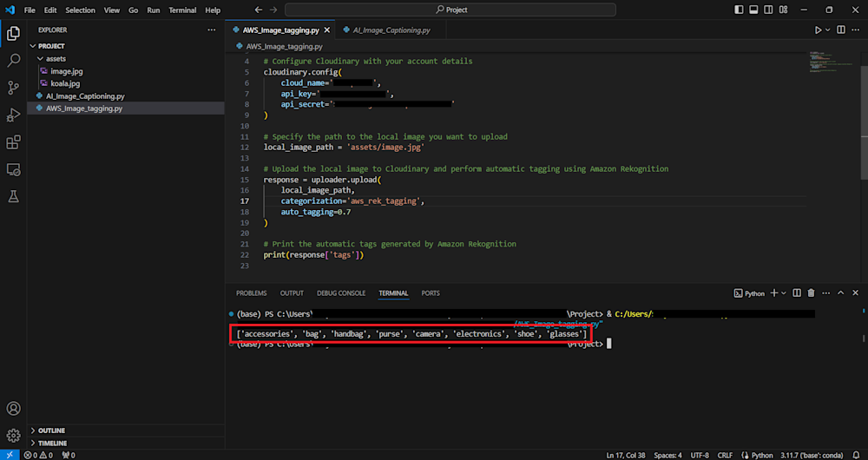The image size is (868, 460).
Task: Open the Help menu
Action: click(x=213, y=10)
